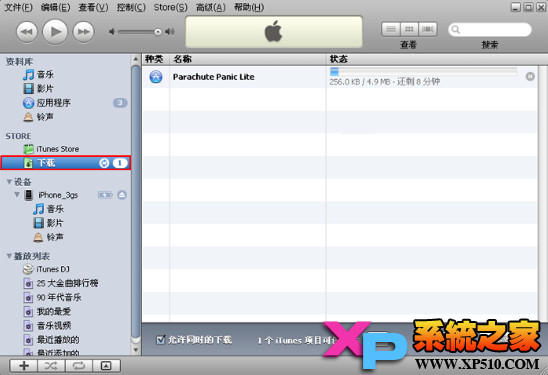Click the refresh icon on 下载 row
The width and height of the screenshot is (548, 375).
(x=104, y=163)
